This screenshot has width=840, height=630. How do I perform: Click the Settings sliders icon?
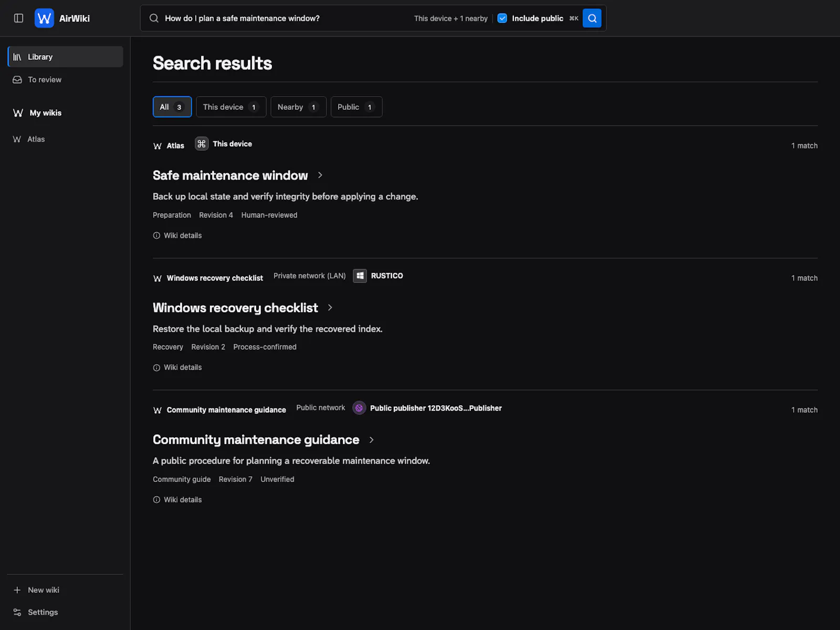(17, 612)
